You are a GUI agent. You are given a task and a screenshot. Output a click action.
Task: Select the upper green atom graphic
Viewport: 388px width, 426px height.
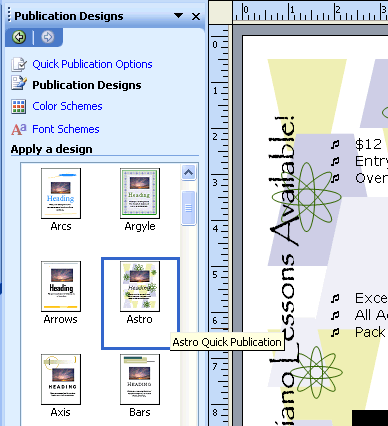click(x=307, y=197)
